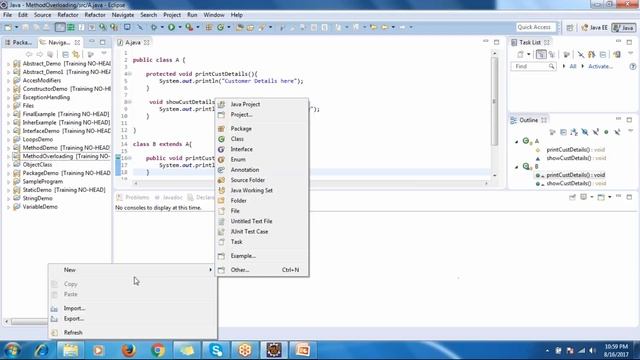Click forward arrow icon in Navigator toolbar

tap(39, 54)
